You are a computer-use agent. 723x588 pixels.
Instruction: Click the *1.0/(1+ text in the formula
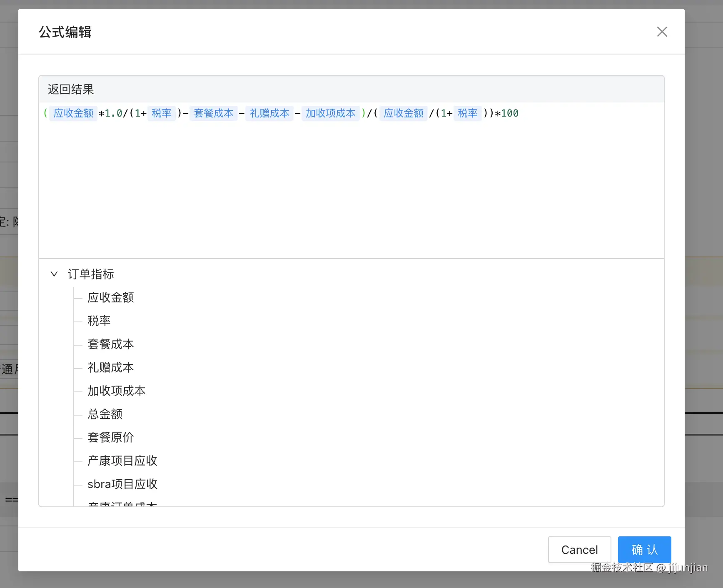click(x=122, y=113)
